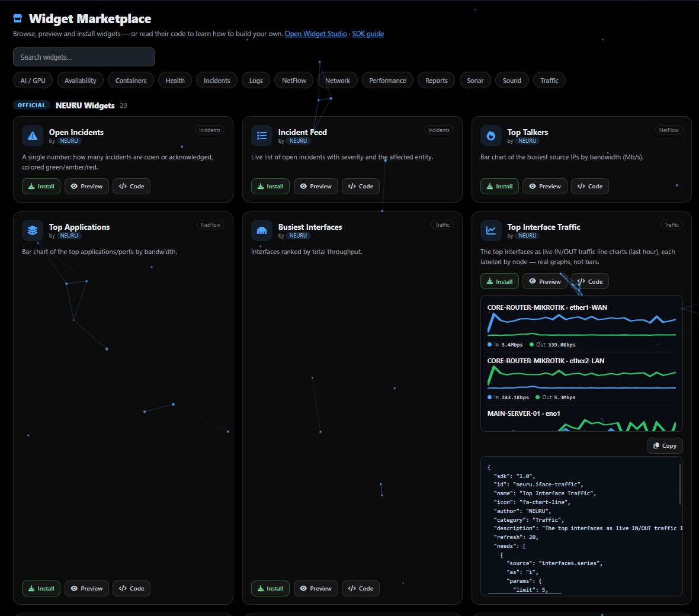The height and width of the screenshot is (616, 699).
Task: Click the Incidents tag on Open Incidents card
Action: tap(210, 130)
